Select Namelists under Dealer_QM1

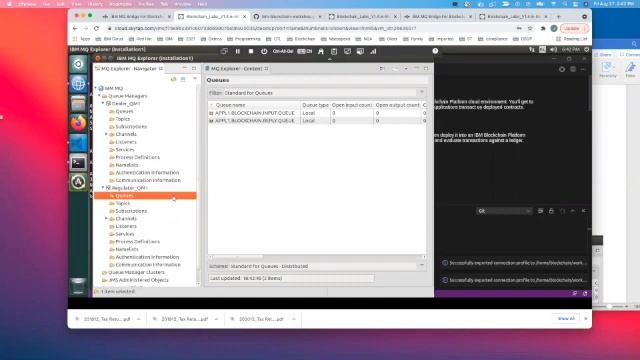coord(127,165)
